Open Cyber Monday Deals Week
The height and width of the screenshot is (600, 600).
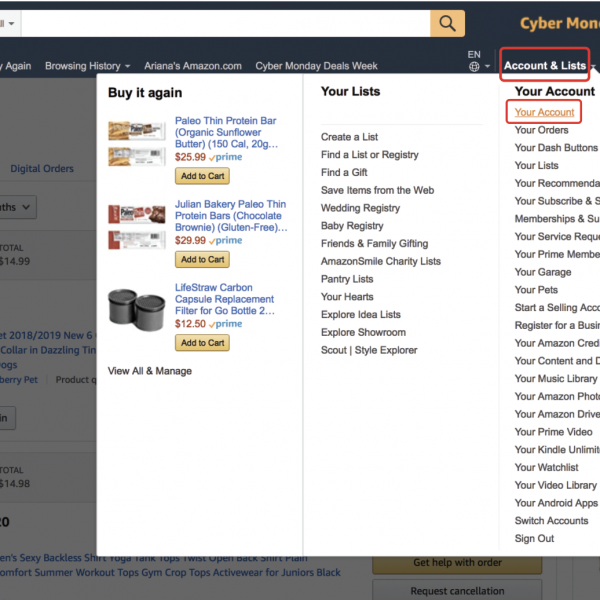(x=316, y=66)
